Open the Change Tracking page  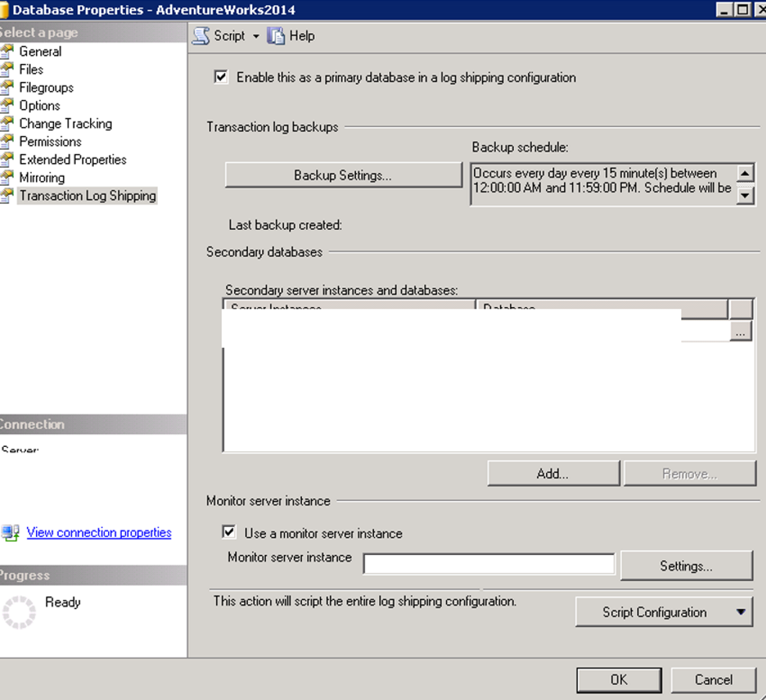pos(66,124)
